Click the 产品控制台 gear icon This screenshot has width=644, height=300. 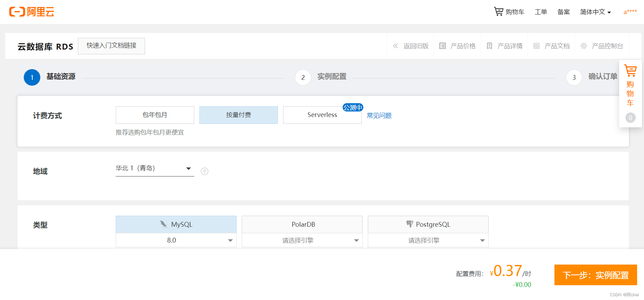click(x=584, y=46)
